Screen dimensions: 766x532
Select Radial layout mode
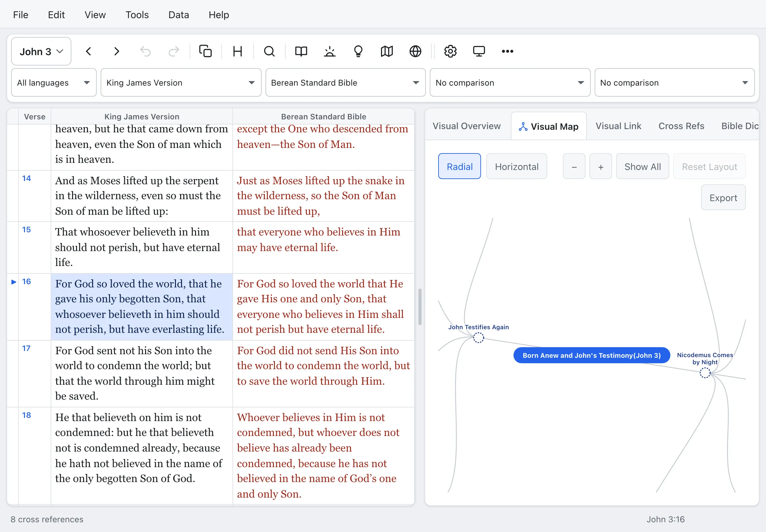[459, 166]
